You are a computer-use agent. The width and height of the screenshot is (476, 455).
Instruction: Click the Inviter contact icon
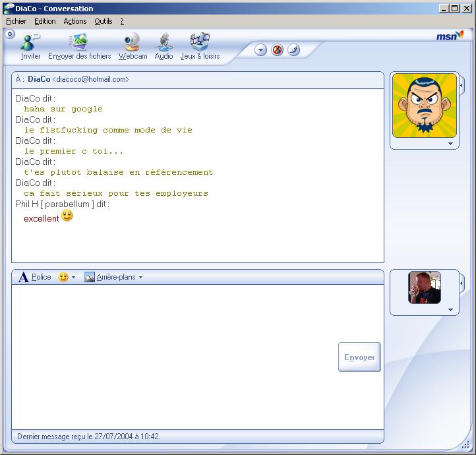[30, 46]
